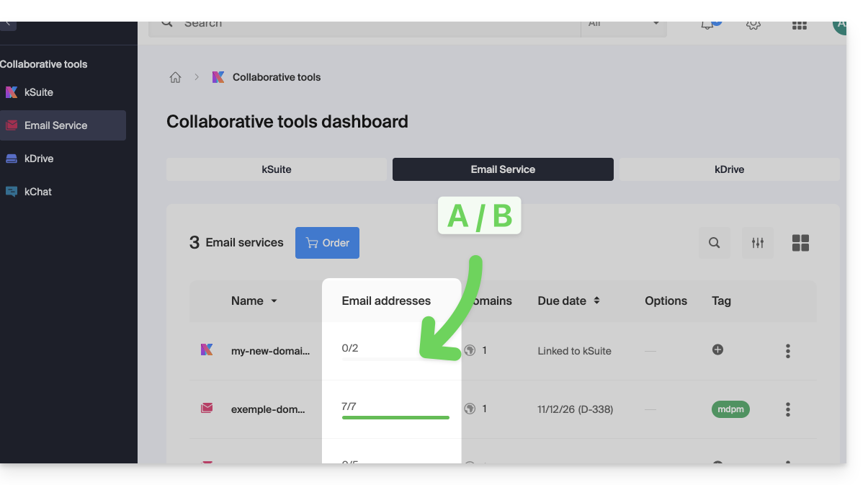Viewport: 868px width, 485px height.
Task: Open the settings gear in header
Action: (x=753, y=25)
